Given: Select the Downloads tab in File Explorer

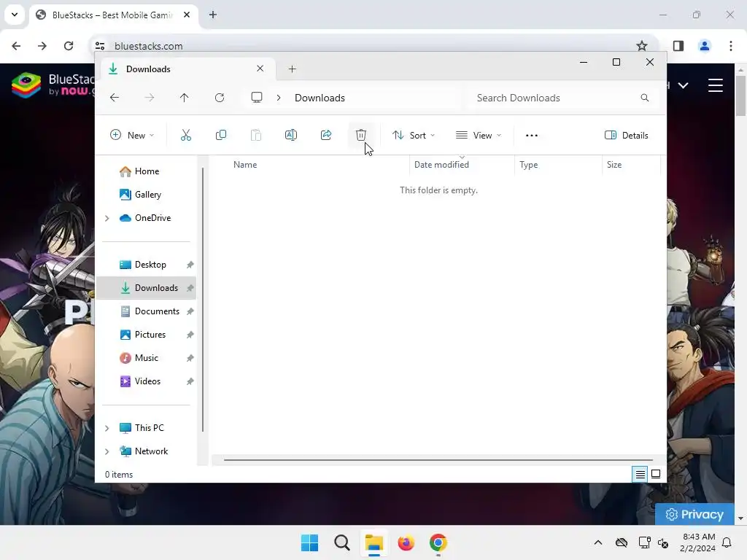Looking at the screenshot, I should tap(186, 69).
